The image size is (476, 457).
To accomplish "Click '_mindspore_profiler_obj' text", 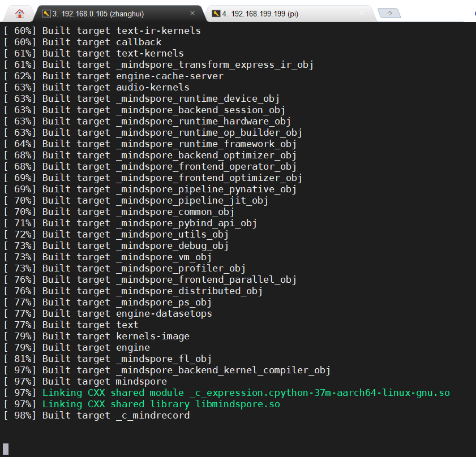I will (x=181, y=269).
